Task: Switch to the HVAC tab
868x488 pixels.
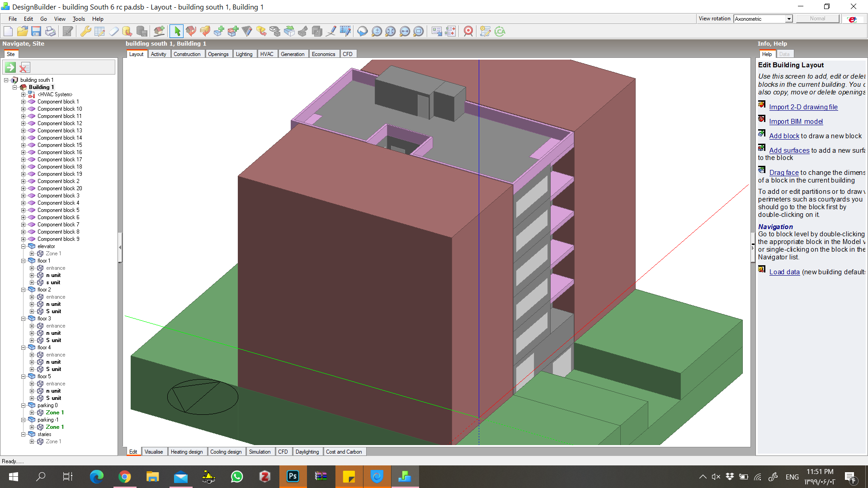Action: 267,54
